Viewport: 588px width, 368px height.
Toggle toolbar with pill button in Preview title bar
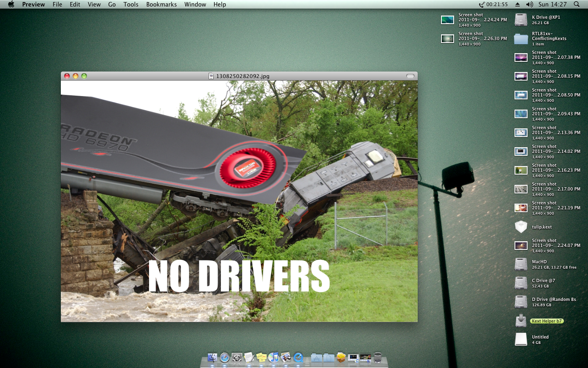(410, 76)
